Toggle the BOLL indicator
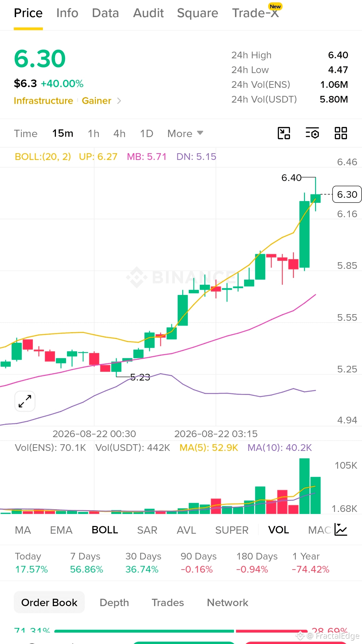Screen dimensions: 362x644 tap(105, 530)
